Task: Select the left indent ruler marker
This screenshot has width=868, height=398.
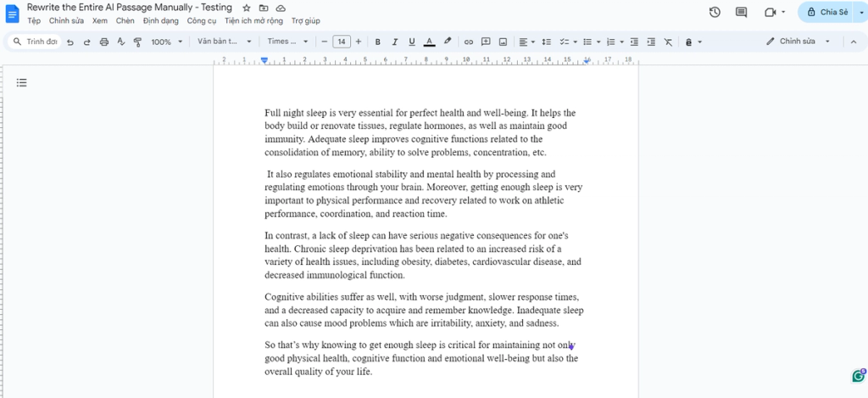Action: point(264,60)
